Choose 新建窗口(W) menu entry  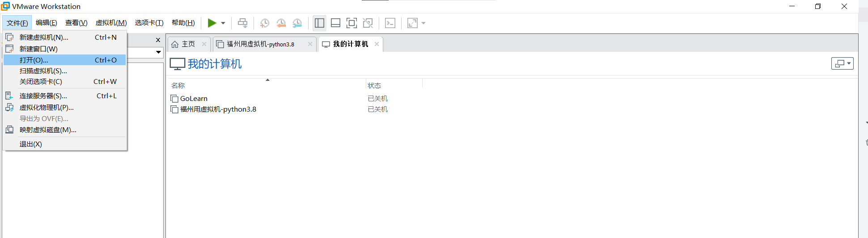(65, 49)
